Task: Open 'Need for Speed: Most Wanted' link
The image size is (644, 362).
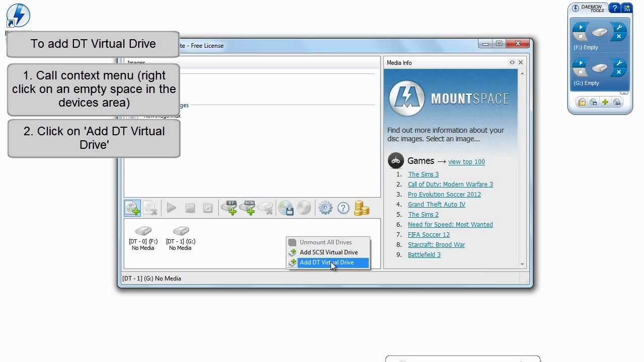Action: 450,225
